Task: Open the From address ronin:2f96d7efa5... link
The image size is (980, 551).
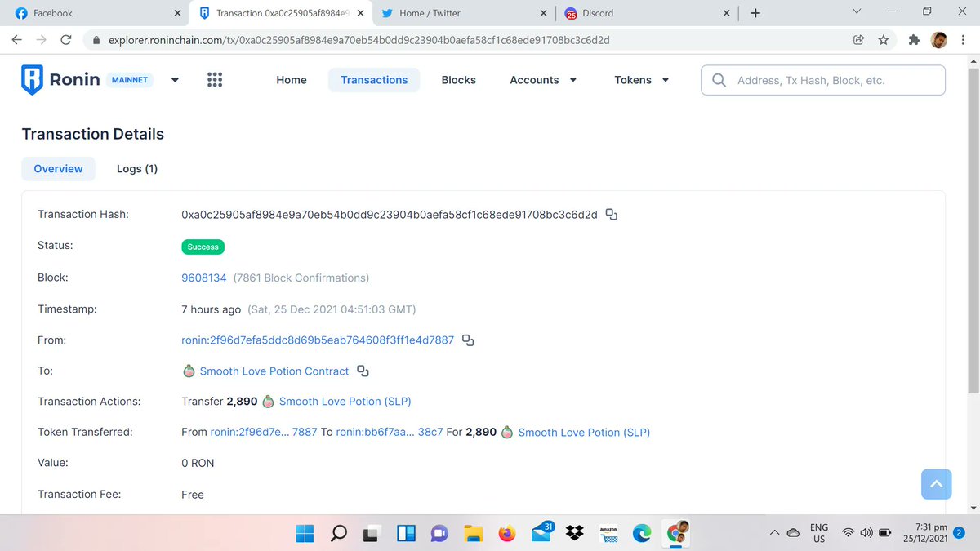Action: 318,340
